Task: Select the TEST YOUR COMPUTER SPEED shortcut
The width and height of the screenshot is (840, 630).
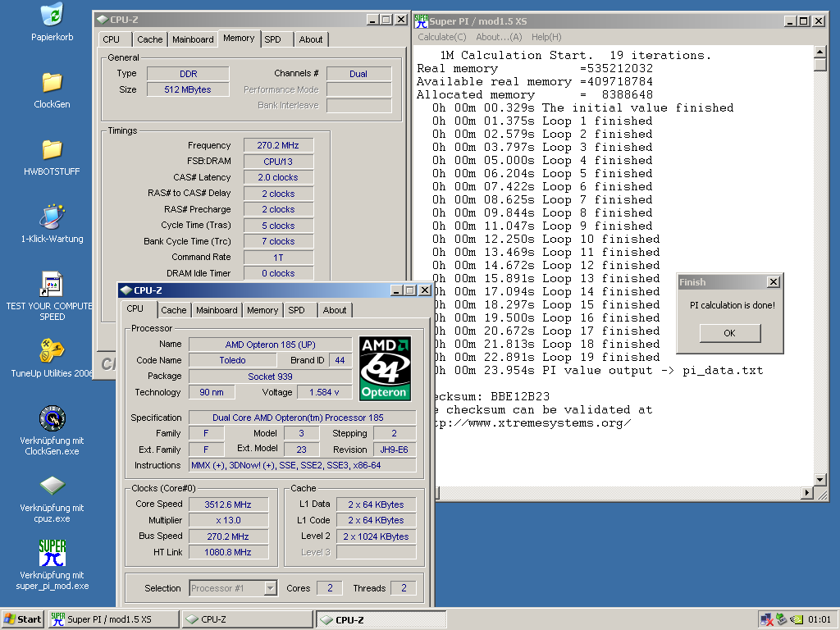Action: click(x=52, y=284)
